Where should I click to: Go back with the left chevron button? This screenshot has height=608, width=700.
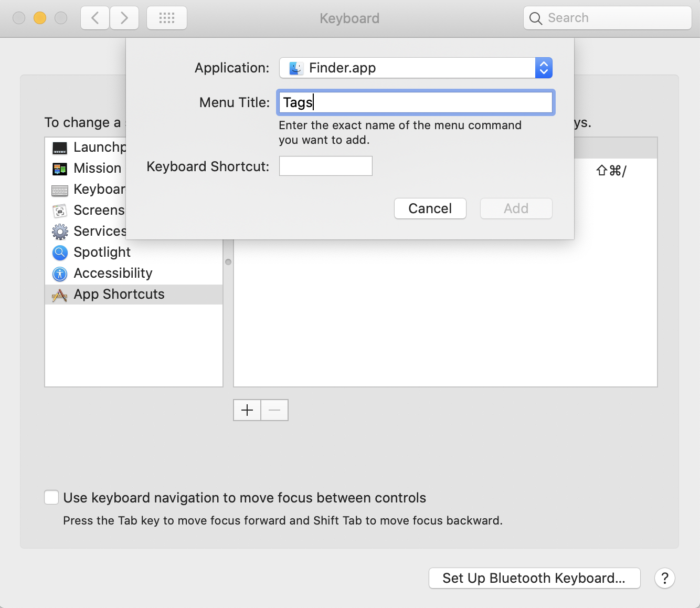click(x=95, y=18)
